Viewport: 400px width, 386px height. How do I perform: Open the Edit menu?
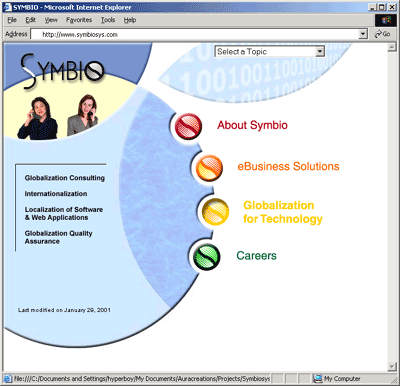pos(31,20)
